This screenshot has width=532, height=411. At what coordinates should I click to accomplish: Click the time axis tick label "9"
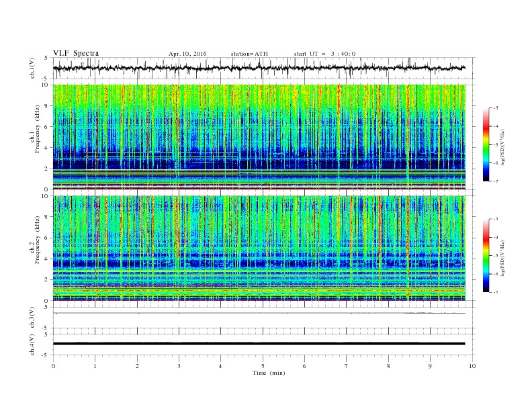(x=430, y=366)
